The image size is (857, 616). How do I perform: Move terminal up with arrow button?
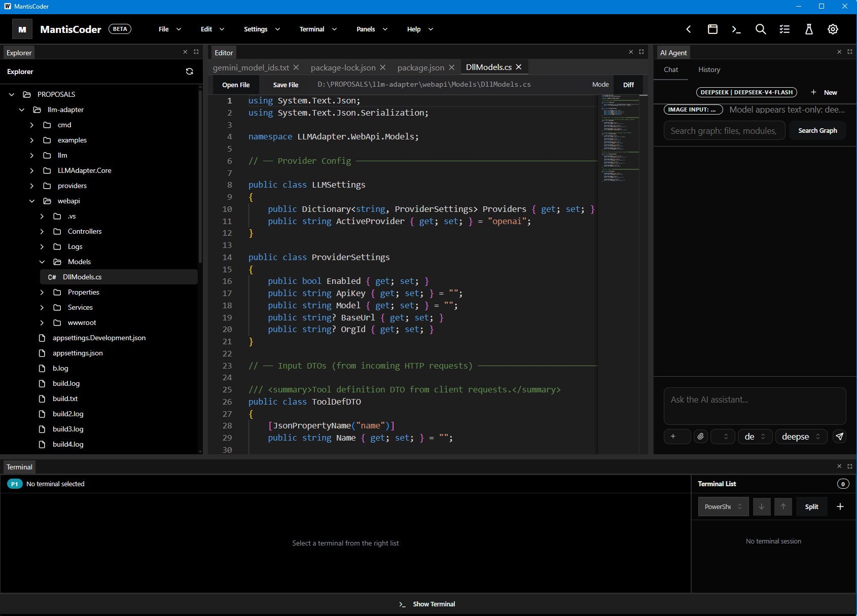(783, 506)
